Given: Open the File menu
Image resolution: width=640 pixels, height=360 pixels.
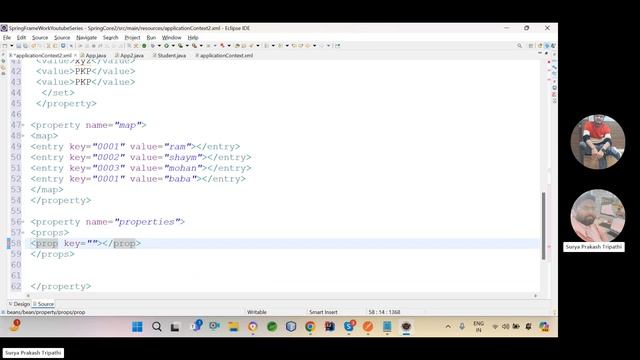Looking at the screenshot, I should tap(7, 38).
